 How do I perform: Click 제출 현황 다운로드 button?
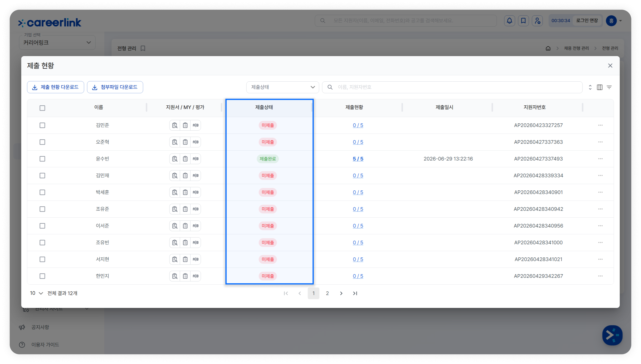click(55, 87)
